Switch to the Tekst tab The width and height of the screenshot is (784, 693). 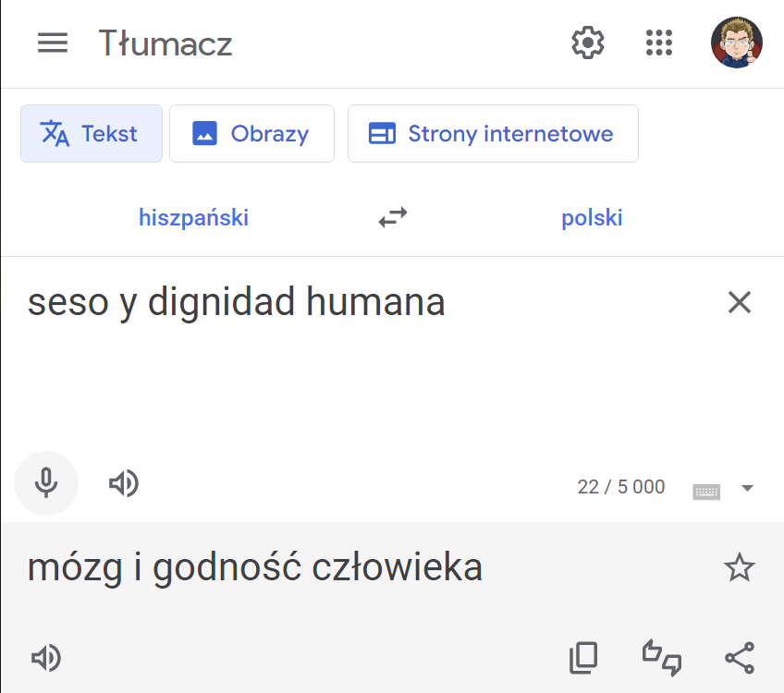click(x=92, y=134)
